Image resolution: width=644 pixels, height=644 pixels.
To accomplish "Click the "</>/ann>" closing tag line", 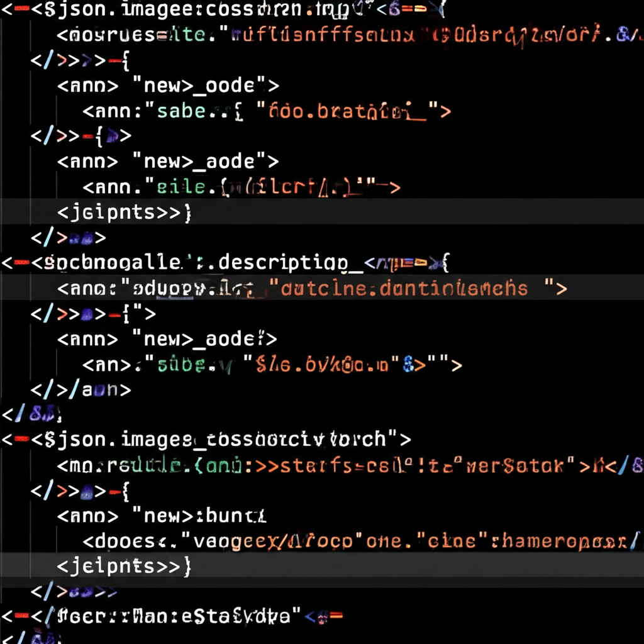I will 80,390.
